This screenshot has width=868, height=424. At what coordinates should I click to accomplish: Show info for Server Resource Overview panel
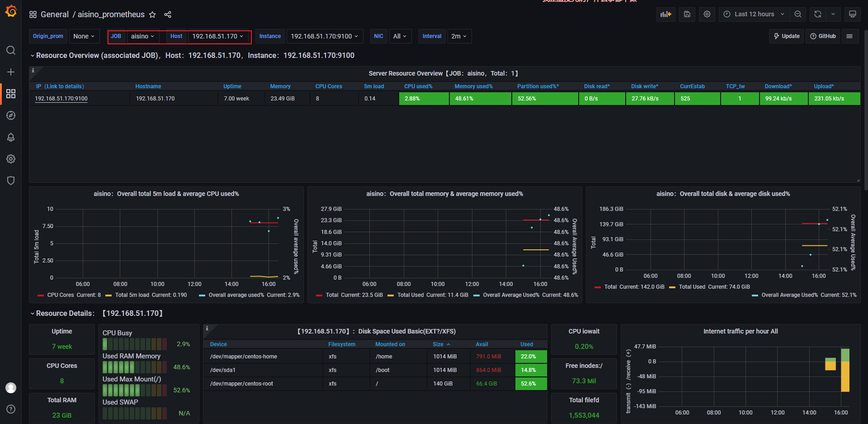pos(33,71)
